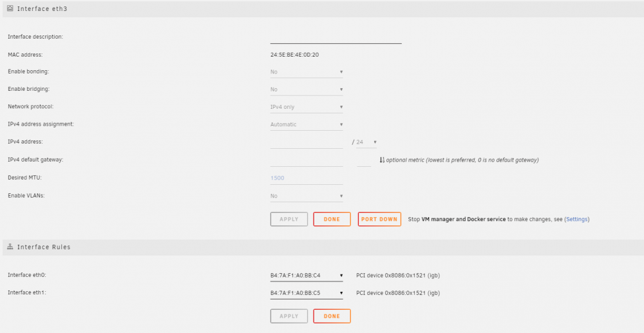Open the Network protocol dropdown
This screenshot has width=644, height=333.
pyautogui.click(x=307, y=107)
